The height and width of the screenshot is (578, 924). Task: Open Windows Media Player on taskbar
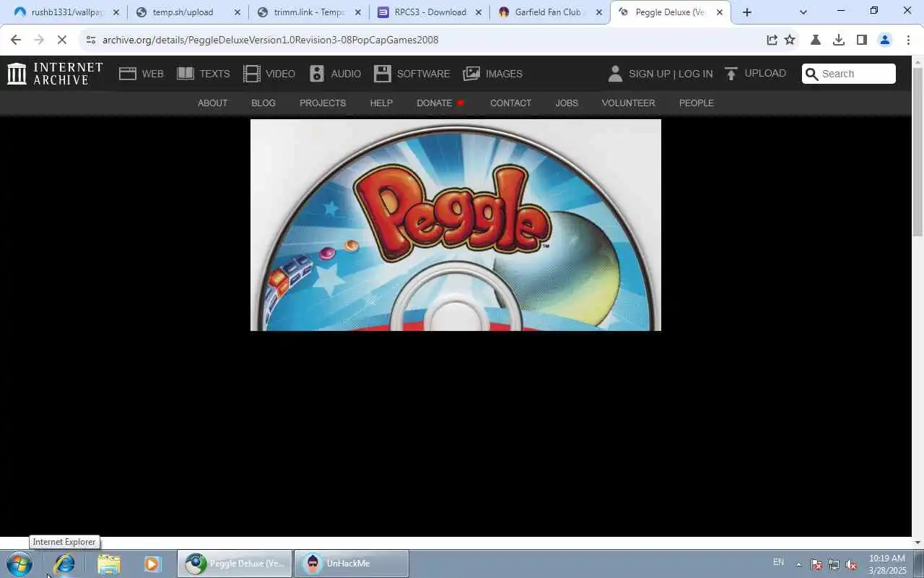pyautogui.click(x=152, y=564)
